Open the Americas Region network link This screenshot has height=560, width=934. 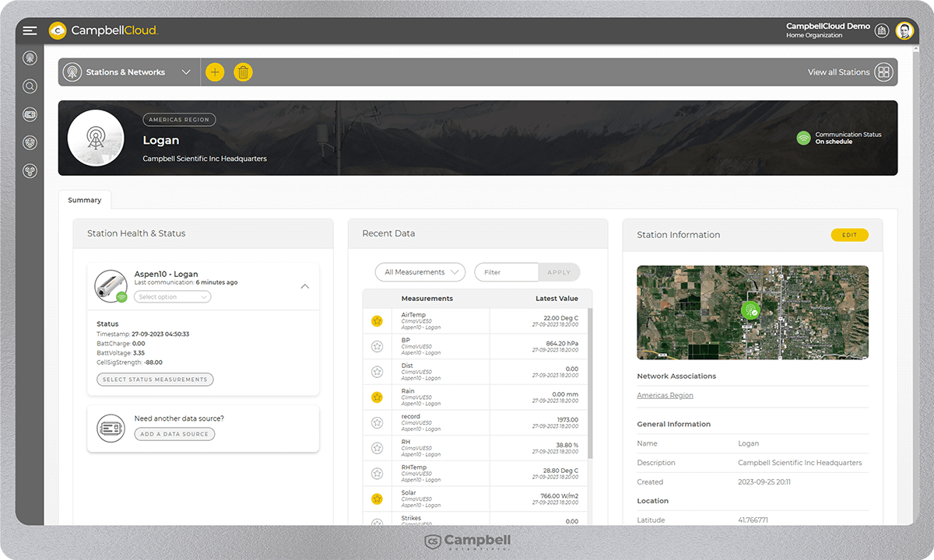(x=665, y=395)
